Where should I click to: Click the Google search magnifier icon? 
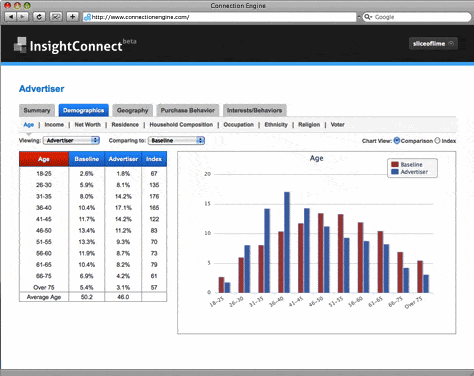point(368,17)
